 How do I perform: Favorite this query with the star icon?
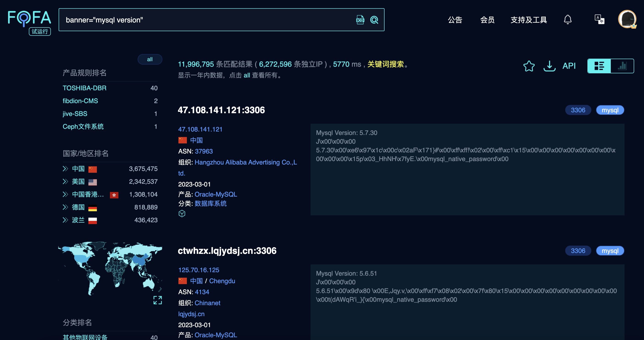pyautogui.click(x=529, y=66)
